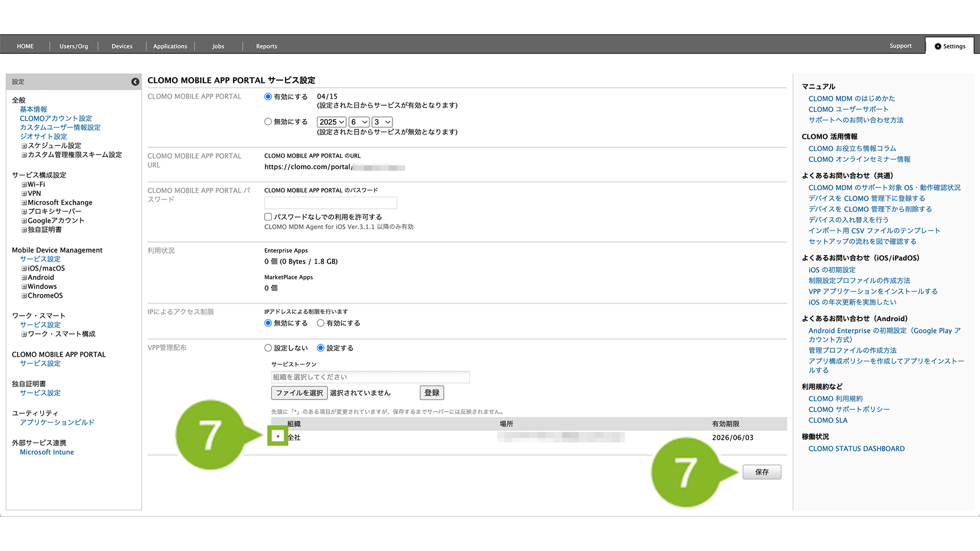Open the day 3 dropdown

click(383, 122)
